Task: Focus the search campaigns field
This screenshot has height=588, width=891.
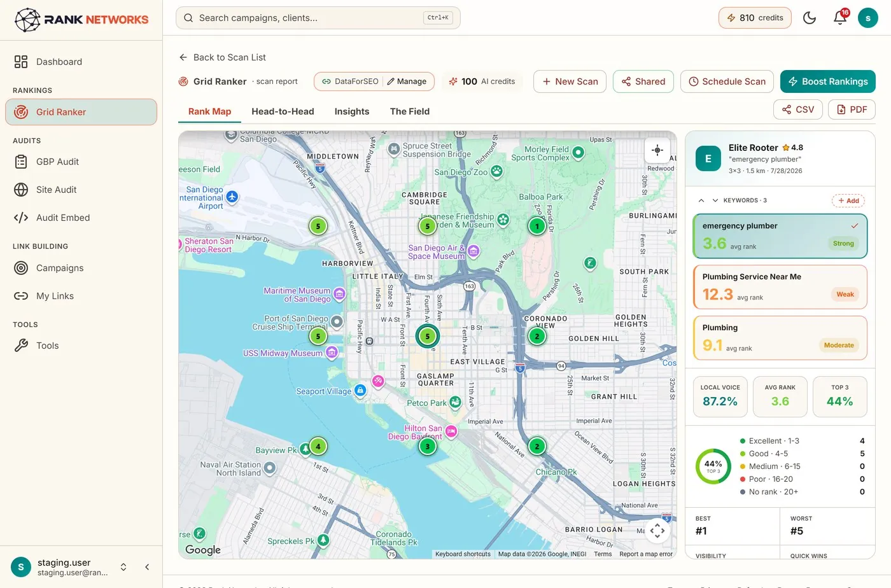Action: [318, 18]
